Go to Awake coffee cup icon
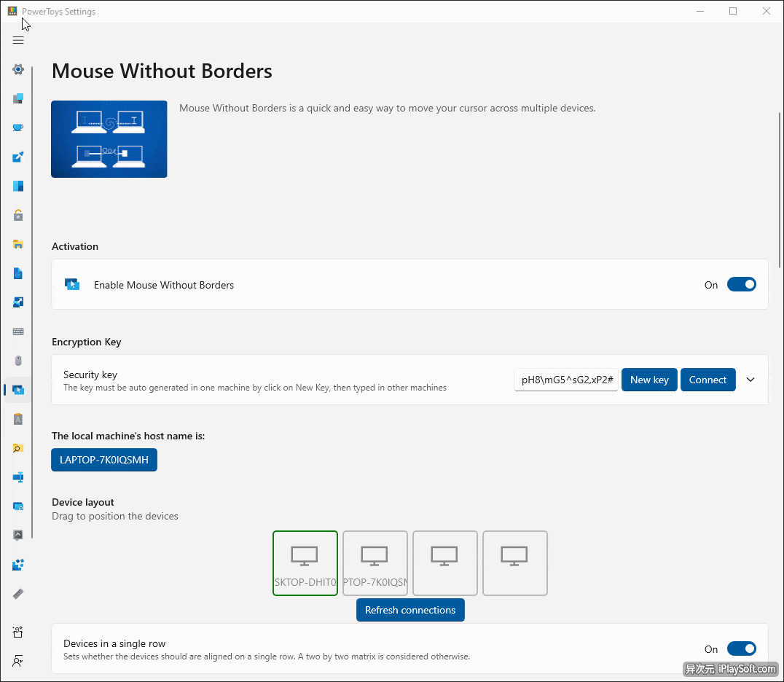The width and height of the screenshot is (784, 682). 18,128
